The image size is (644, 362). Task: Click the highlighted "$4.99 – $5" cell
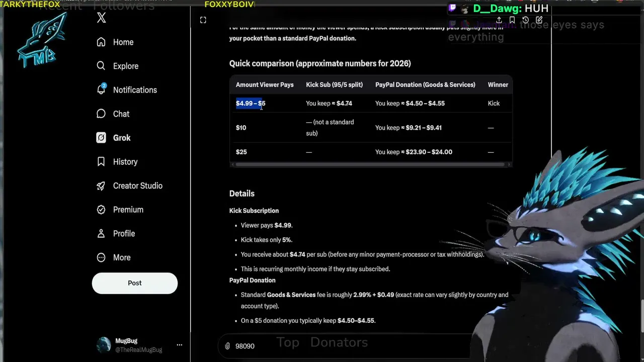coord(251,103)
